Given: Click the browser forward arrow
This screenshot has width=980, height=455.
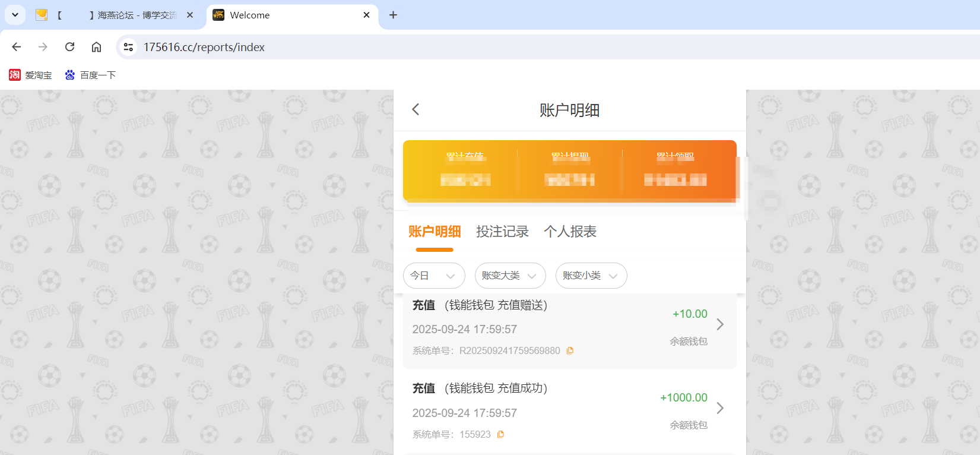Looking at the screenshot, I should tap(43, 47).
